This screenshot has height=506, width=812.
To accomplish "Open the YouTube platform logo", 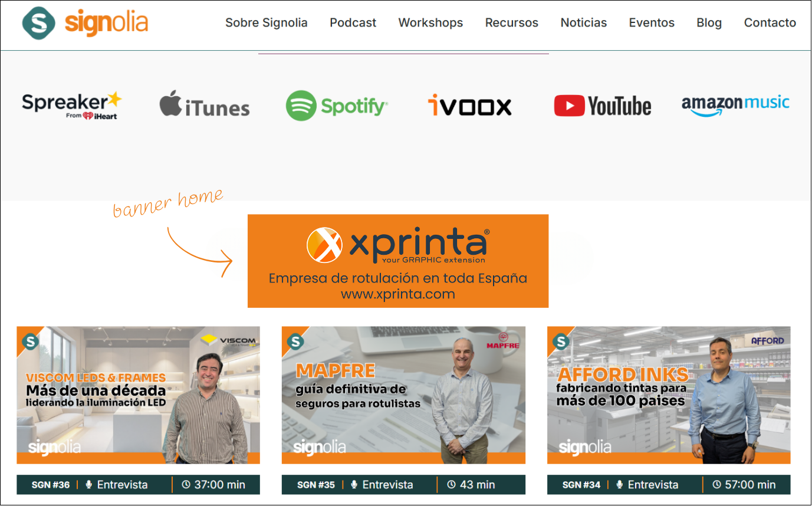I will click(x=603, y=106).
